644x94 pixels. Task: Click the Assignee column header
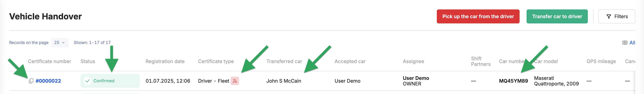point(414,61)
